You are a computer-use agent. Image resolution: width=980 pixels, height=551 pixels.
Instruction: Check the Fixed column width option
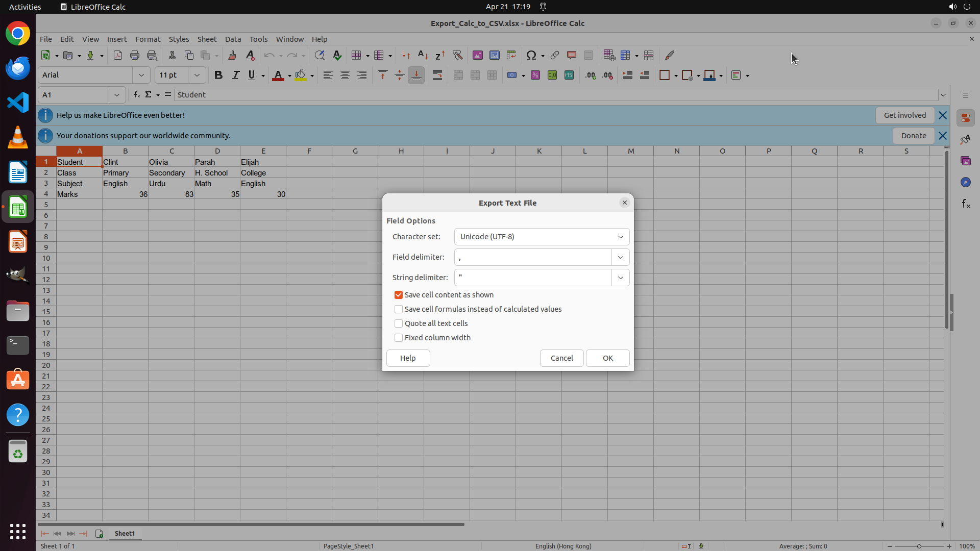coord(399,338)
